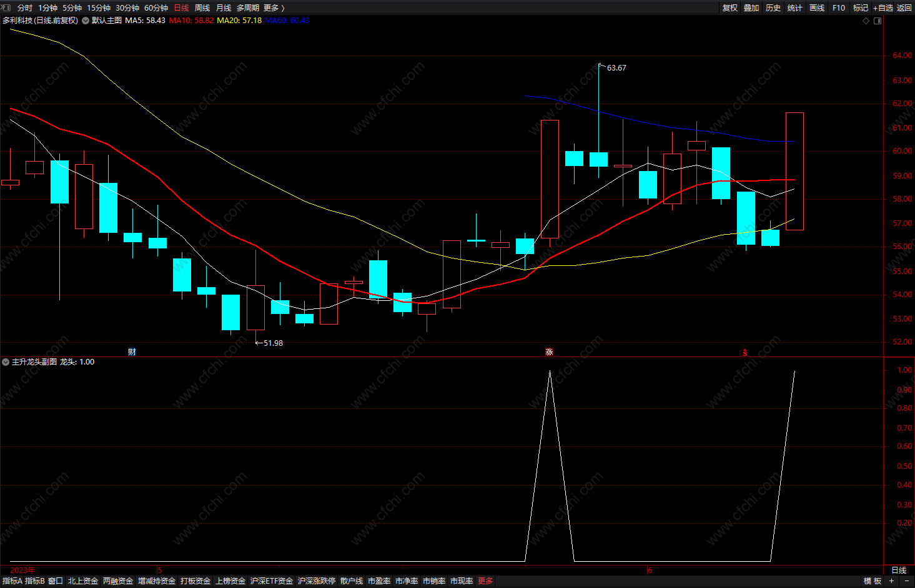Select the 5分钟 period tab
This screenshot has height=588, width=915.
click(72, 8)
